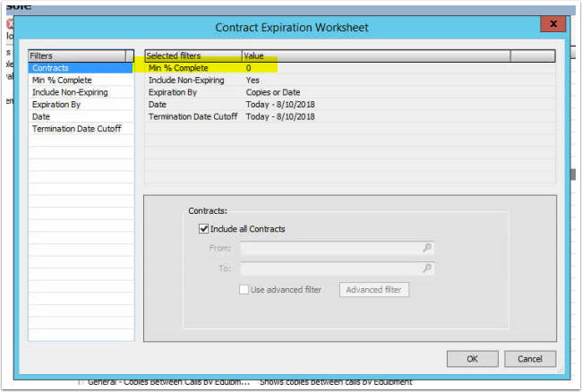Select Date in the Filters list
This screenshot has height=392, width=582.
point(81,117)
